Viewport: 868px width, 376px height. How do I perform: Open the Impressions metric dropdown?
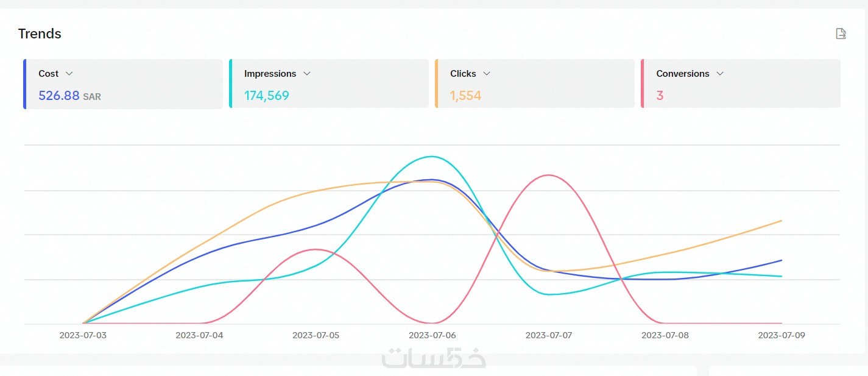coord(307,74)
